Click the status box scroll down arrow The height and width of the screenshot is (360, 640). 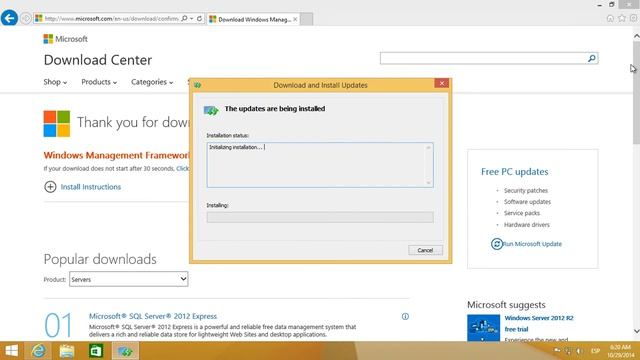pyautogui.click(x=428, y=182)
